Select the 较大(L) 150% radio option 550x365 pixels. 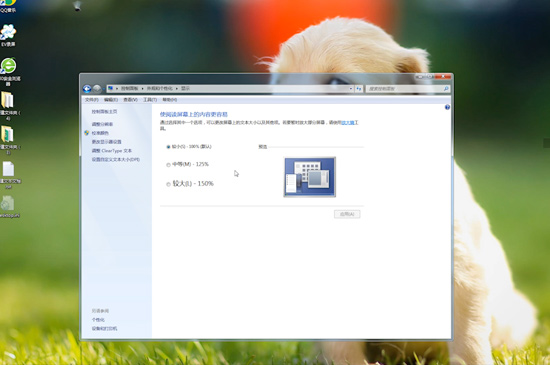(169, 184)
